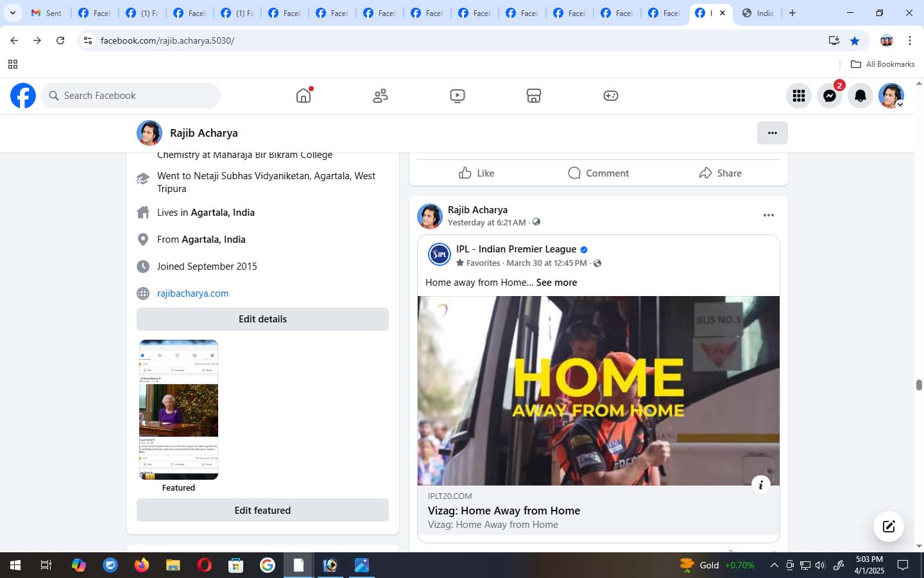Screen dimensions: 924x578
Task: Open volume control in system tray
Action: click(820, 565)
